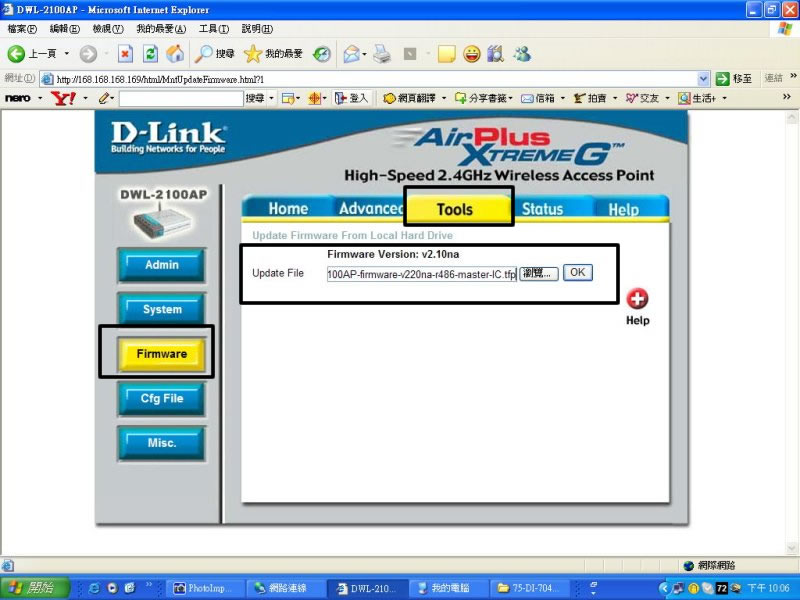Open the media player Quick Launch icon
The image size is (800, 600).
pyautogui.click(x=112, y=588)
